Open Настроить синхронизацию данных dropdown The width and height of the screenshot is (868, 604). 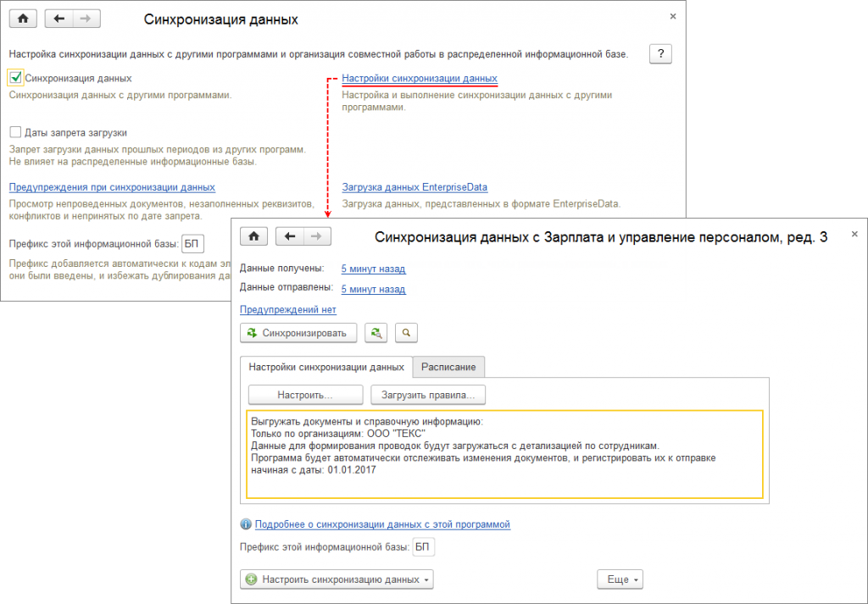[x=337, y=579]
